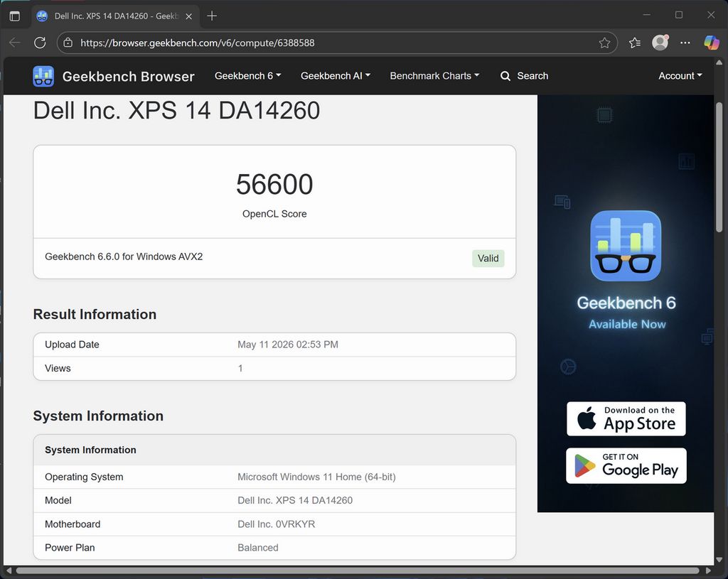View site info via the lock icon
This screenshot has height=579, width=728.
pos(68,43)
